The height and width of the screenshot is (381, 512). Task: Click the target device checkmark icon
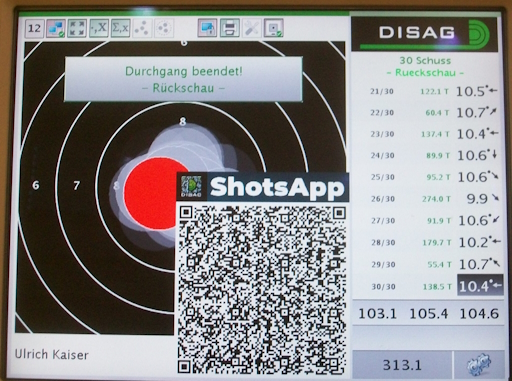(x=274, y=28)
